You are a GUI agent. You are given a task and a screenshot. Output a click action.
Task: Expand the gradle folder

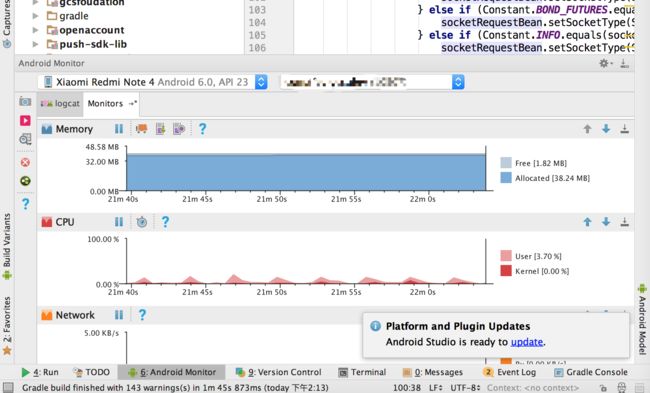36,16
